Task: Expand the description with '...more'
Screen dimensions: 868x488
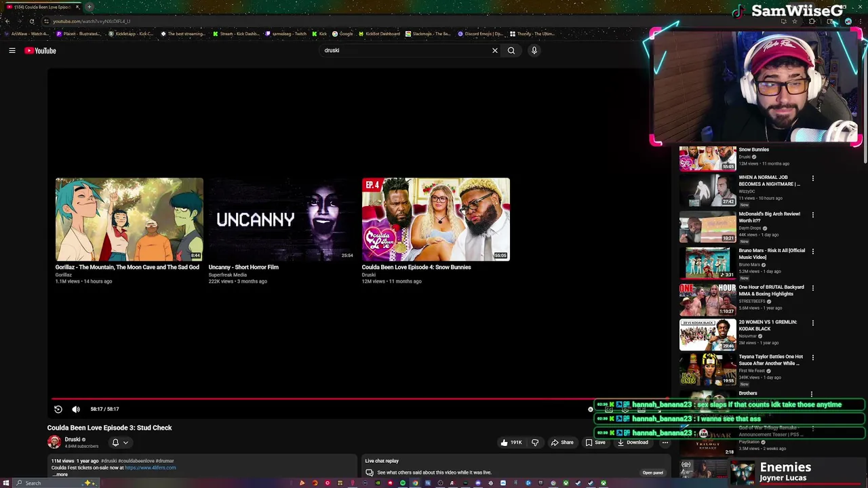Action: tap(60, 474)
